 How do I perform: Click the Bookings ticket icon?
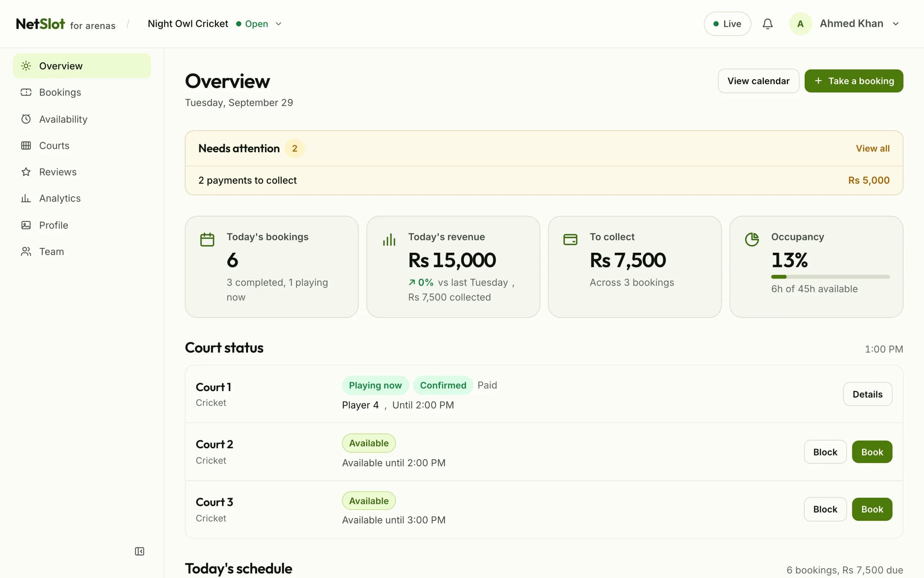26,92
